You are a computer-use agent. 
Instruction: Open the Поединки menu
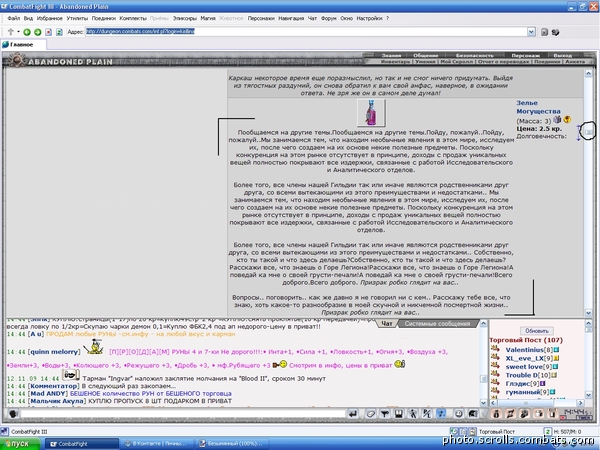pyautogui.click(x=104, y=18)
